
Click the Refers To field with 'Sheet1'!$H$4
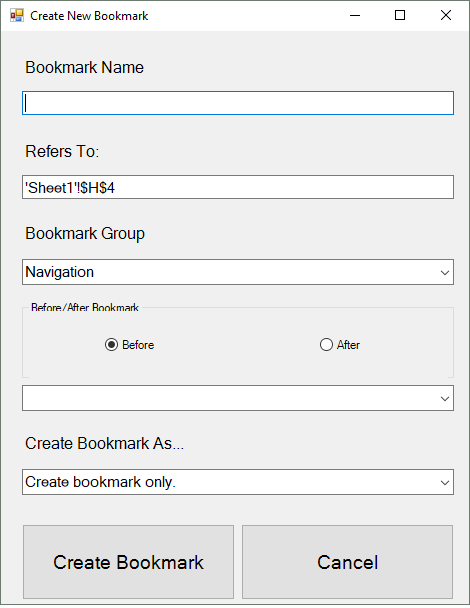238,187
